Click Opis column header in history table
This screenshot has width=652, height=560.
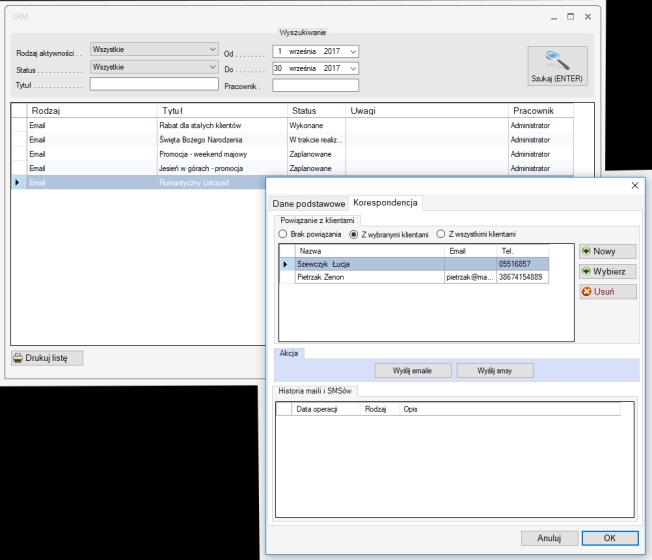point(510,409)
